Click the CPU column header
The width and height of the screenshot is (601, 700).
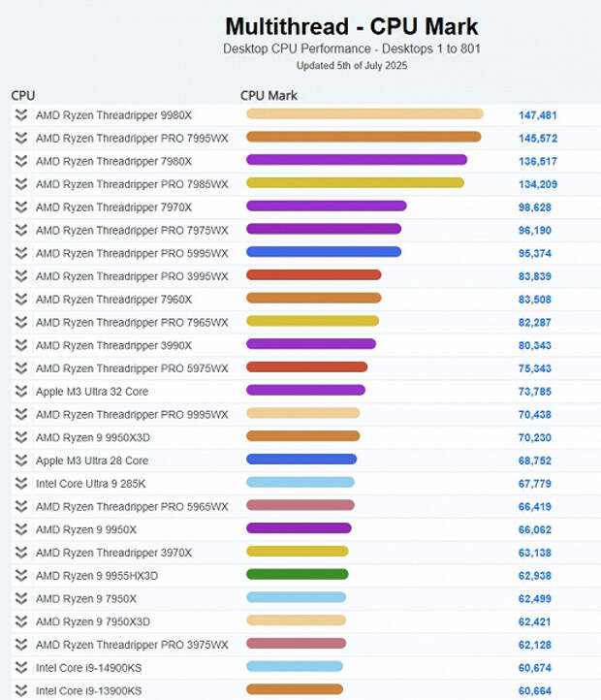[x=22, y=96]
